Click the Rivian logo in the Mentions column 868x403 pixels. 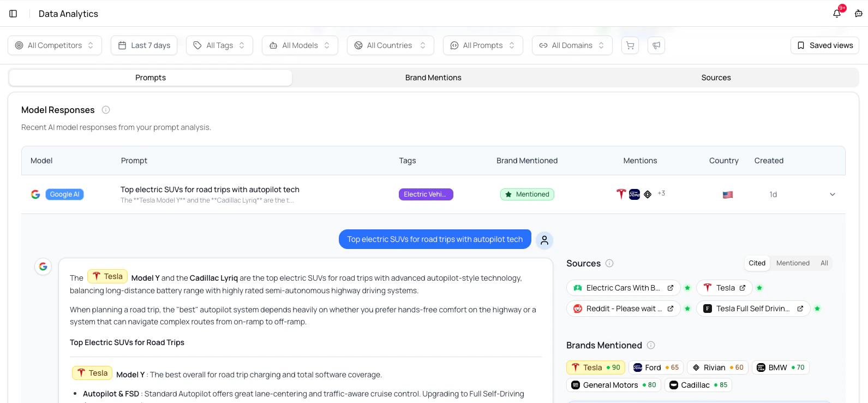click(x=648, y=194)
